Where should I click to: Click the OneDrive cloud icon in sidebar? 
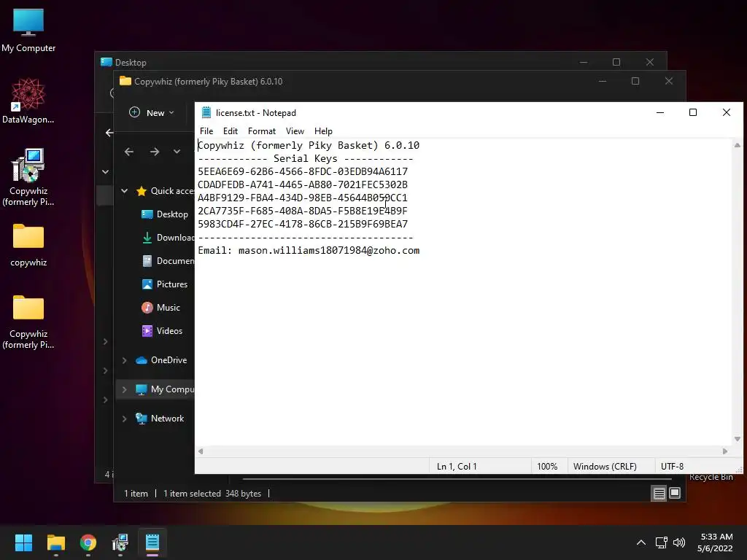pyautogui.click(x=142, y=360)
